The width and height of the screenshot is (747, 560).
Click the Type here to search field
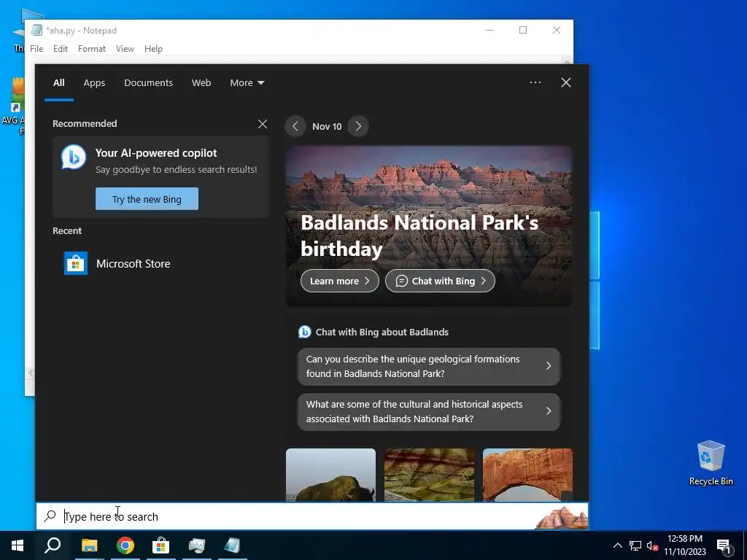tap(312, 517)
